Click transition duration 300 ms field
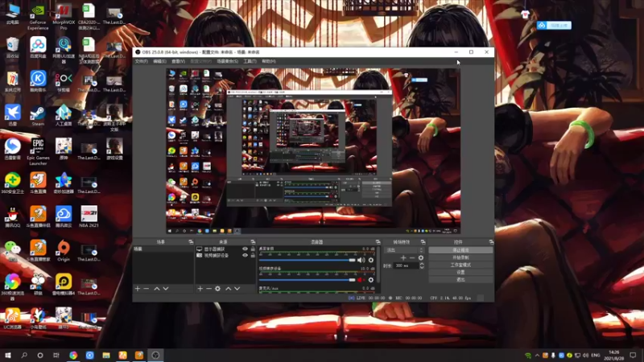644x362 pixels. pyautogui.click(x=407, y=266)
